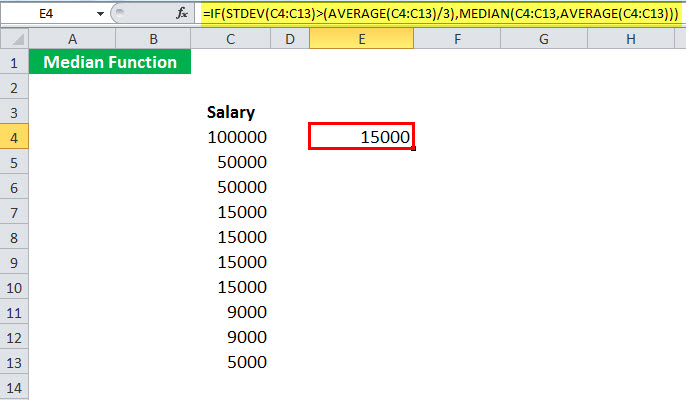Image resolution: width=686 pixels, height=400 pixels.
Task: Select row 14 header
Action: (14, 387)
